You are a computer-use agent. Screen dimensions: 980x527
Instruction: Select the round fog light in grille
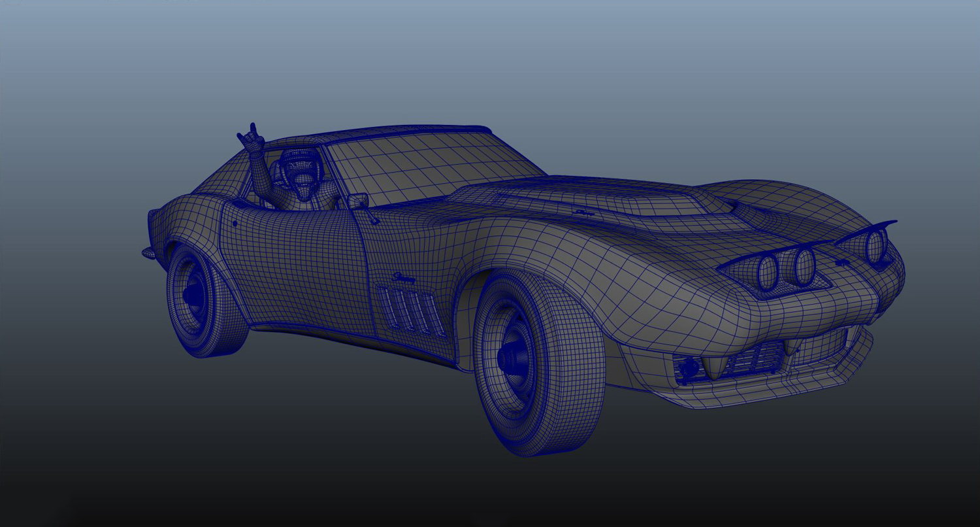(687, 369)
